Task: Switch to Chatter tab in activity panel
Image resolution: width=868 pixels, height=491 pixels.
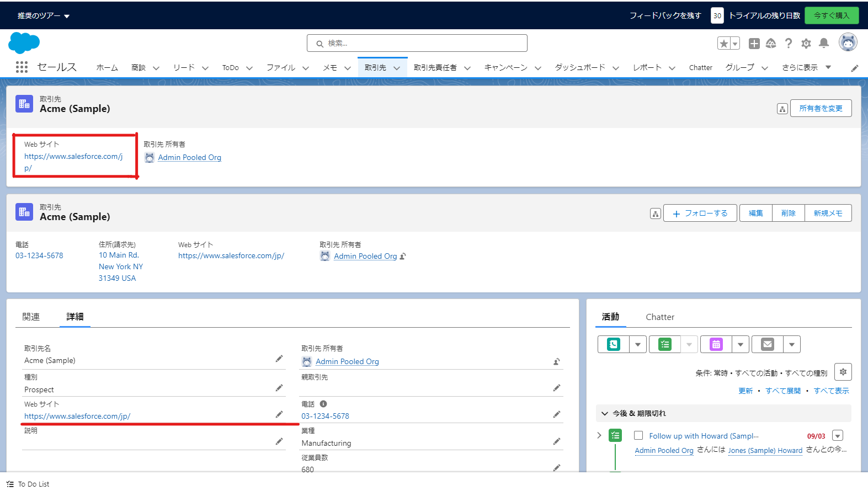Action: click(x=660, y=317)
